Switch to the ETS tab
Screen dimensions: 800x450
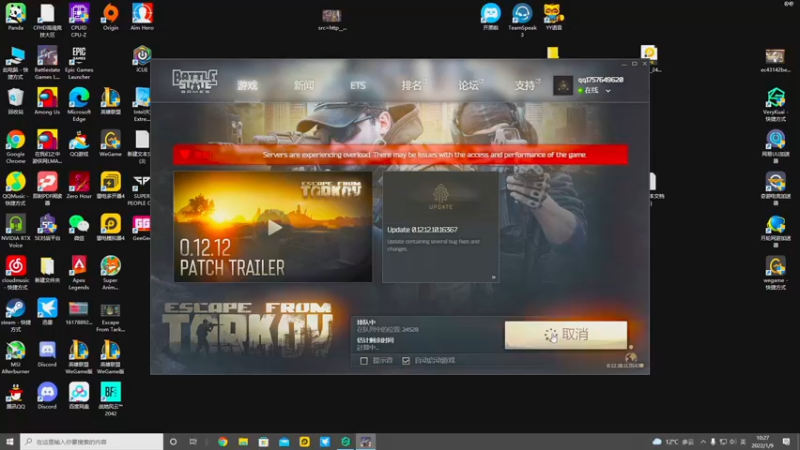point(358,85)
